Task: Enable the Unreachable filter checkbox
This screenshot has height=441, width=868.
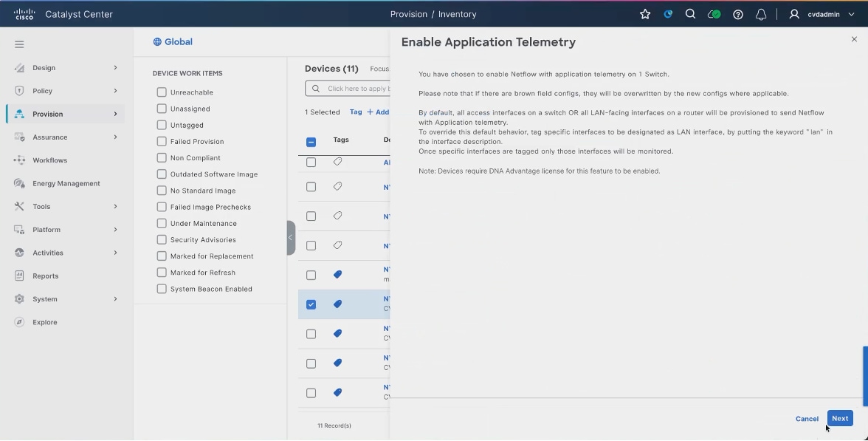Action: coord(162,92)
